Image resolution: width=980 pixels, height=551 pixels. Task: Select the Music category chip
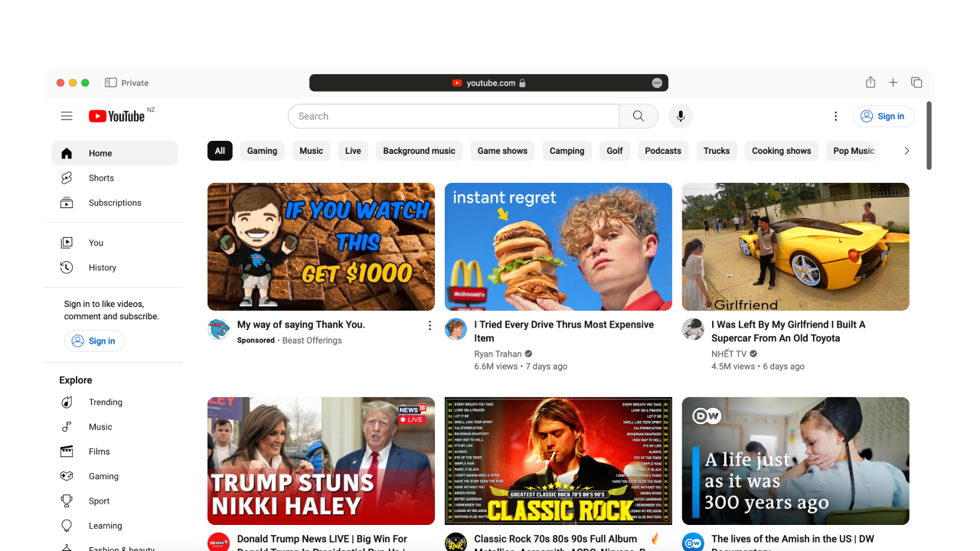311,151
